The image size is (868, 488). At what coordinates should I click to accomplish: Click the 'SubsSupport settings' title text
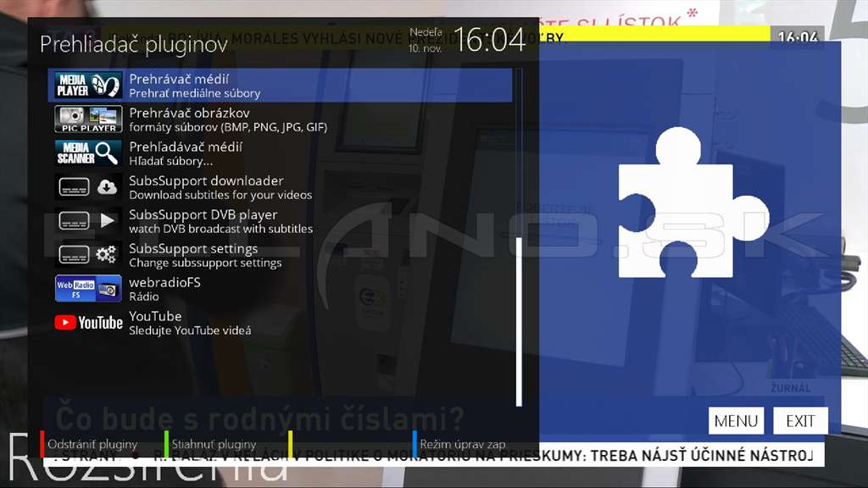point(193,248)
